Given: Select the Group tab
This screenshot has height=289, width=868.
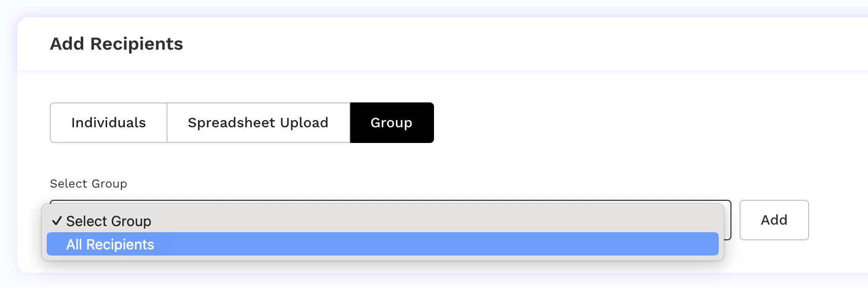Looking at the screenshot, I should pyautogui.click(x=391, y=123).
